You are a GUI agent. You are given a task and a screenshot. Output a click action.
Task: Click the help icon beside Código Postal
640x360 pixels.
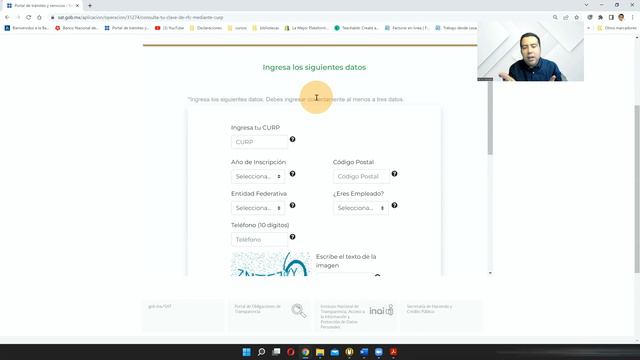[394, 173]
